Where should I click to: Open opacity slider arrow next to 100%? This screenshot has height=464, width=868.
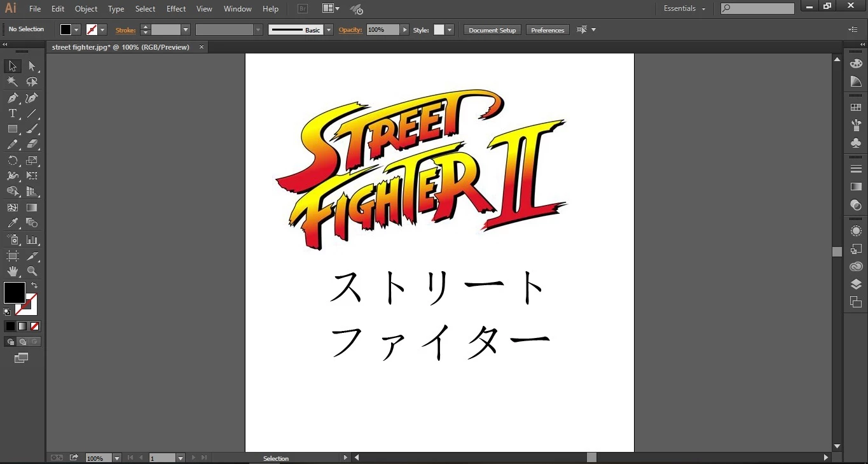[404, 30]
